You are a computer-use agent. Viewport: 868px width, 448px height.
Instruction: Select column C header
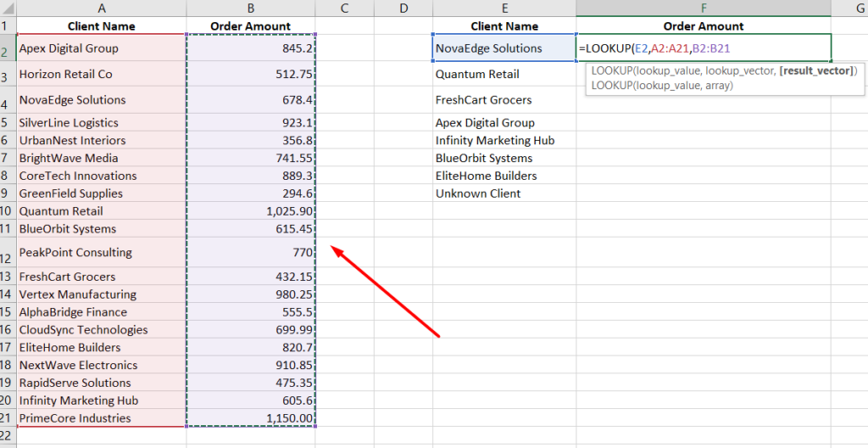344,8
